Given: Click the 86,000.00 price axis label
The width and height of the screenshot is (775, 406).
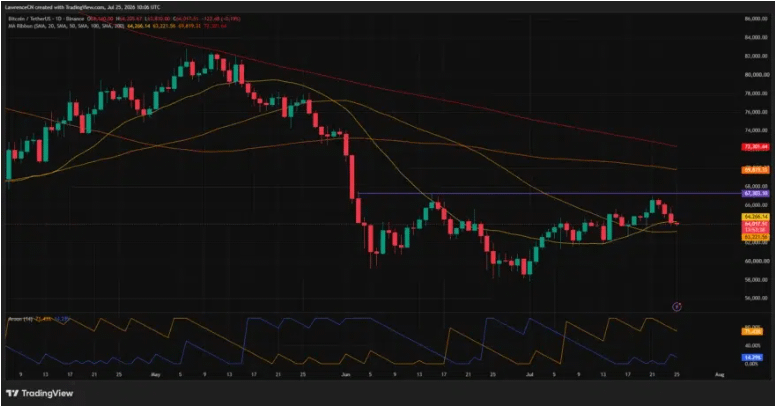Looking at the screenshot, I should tap(757, 19).
